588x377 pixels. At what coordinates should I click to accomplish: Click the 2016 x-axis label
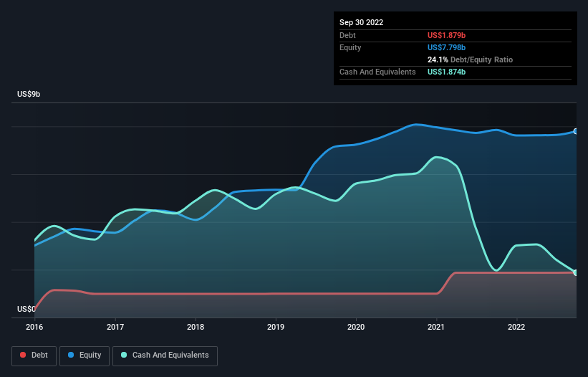point(34,327)
